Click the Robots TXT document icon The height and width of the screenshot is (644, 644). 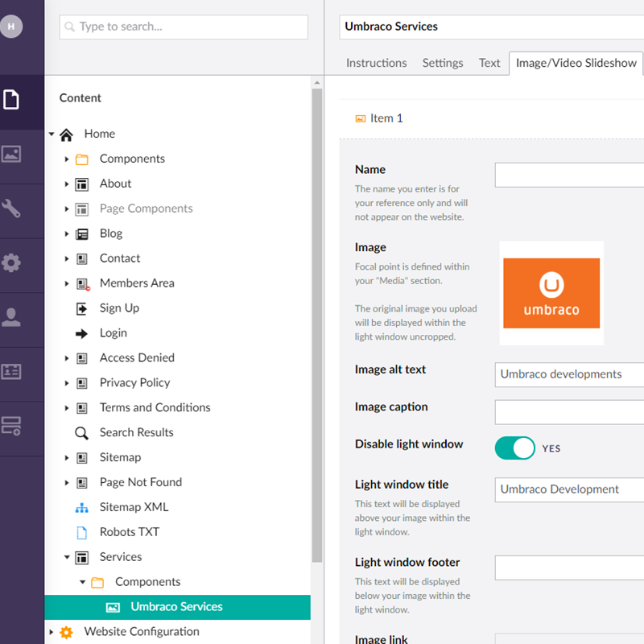[82, 533]
